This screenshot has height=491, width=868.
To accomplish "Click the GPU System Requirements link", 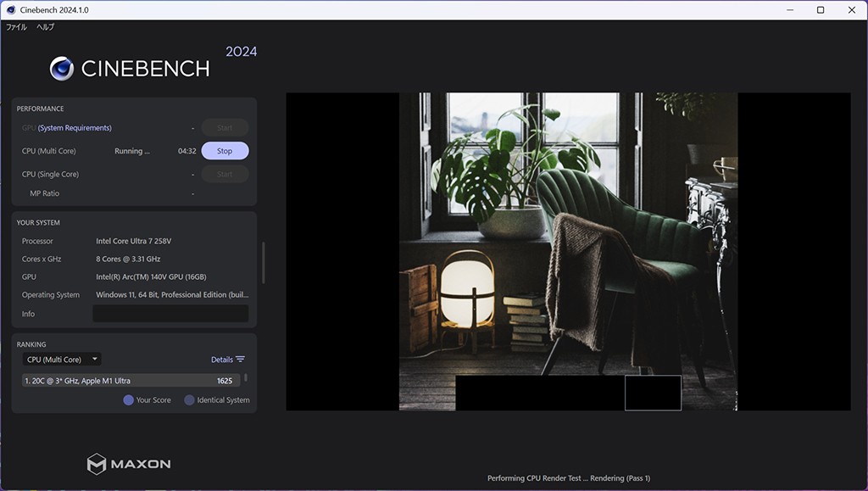I will coord(75,128).
